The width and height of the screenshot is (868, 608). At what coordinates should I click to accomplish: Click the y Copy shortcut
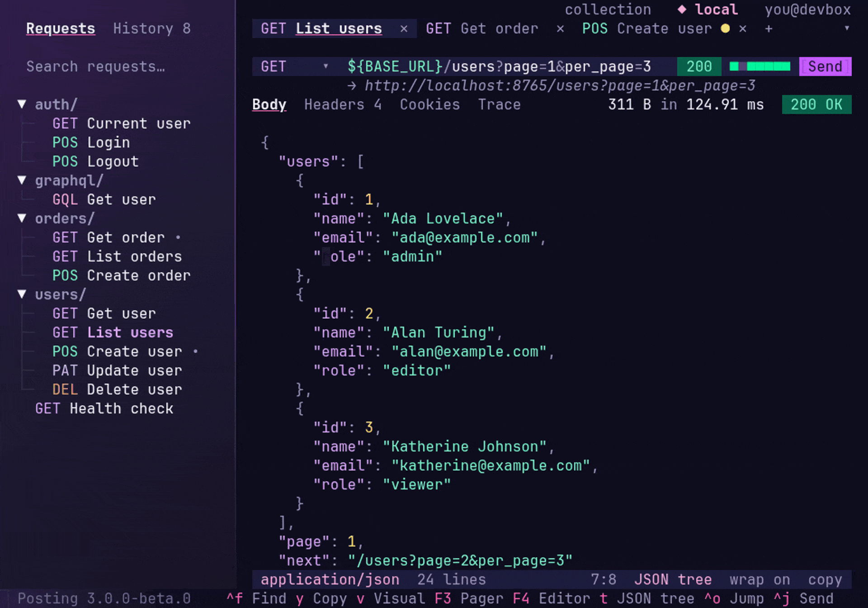click(x=321, y=598)
